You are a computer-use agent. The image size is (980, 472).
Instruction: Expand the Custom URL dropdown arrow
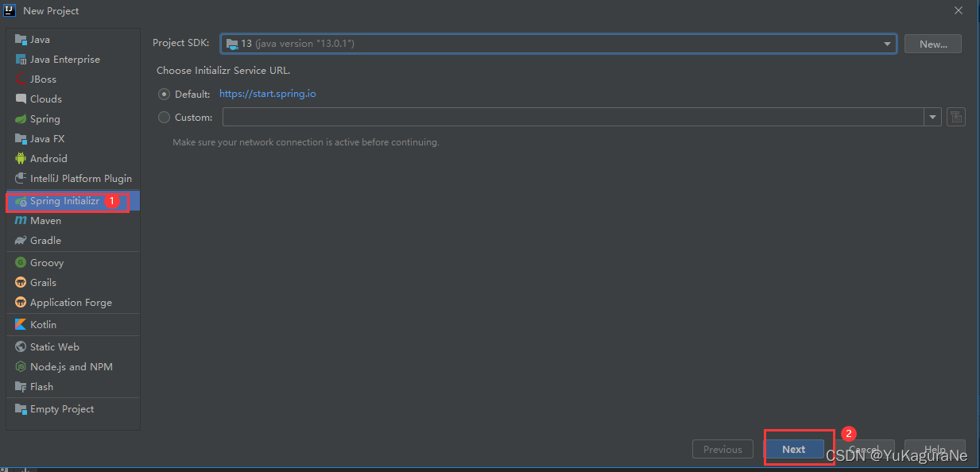(x=932, y=118)
